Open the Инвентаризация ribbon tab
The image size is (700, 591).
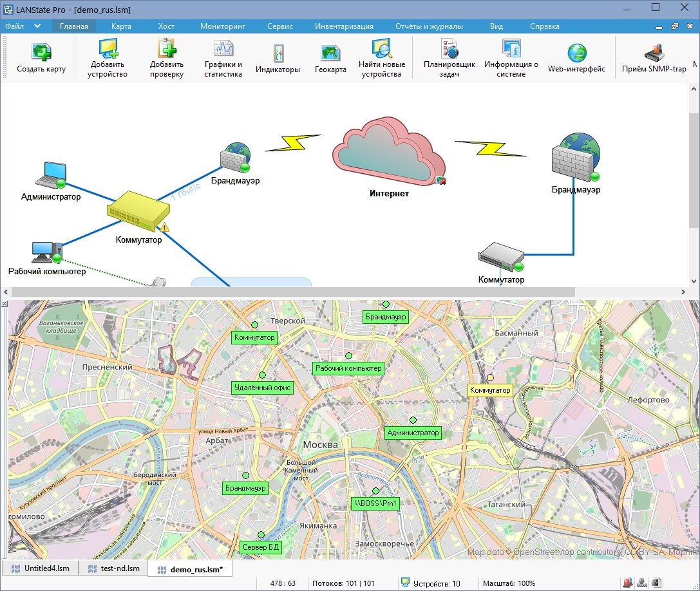click(344, 26)
